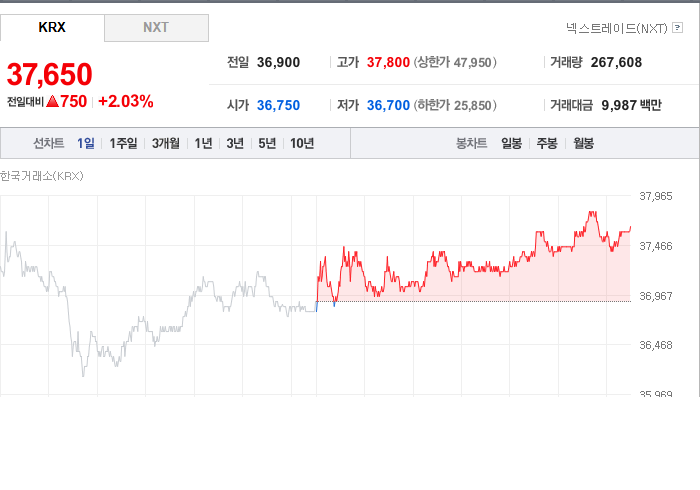The image size is (700, 490).
Task: Open the 넥스트레이드(NXT) help icon
Action: [x=677, y=28]
